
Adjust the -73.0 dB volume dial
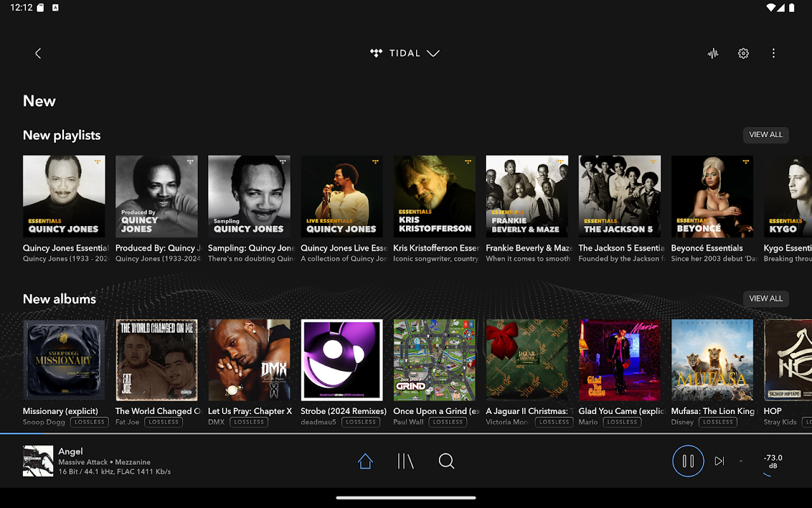click(x=773, y=462)
